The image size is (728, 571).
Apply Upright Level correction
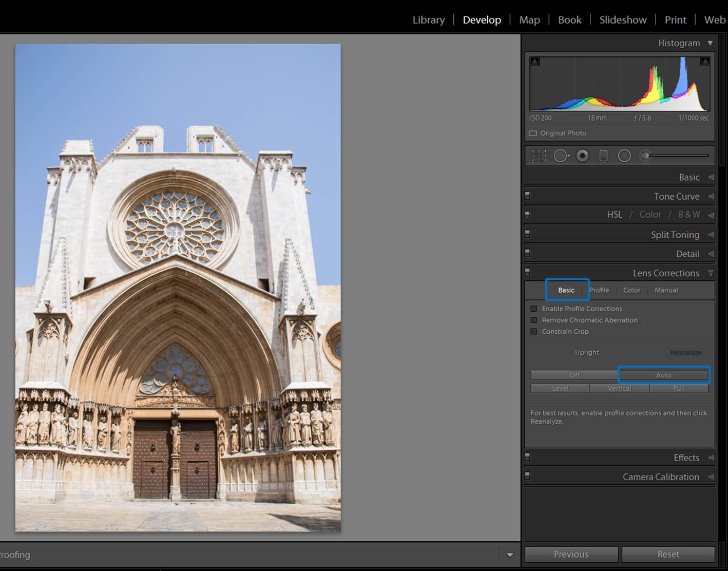560,389
